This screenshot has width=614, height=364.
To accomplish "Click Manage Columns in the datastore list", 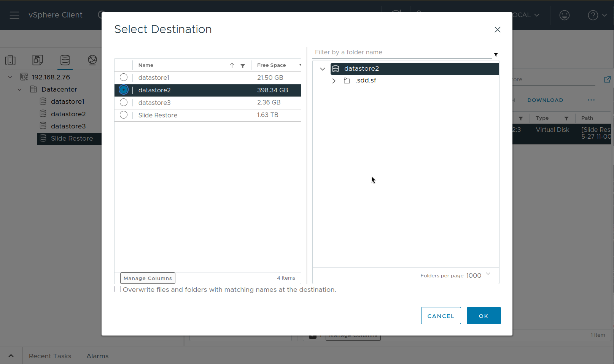I will (x=148, y=278).
